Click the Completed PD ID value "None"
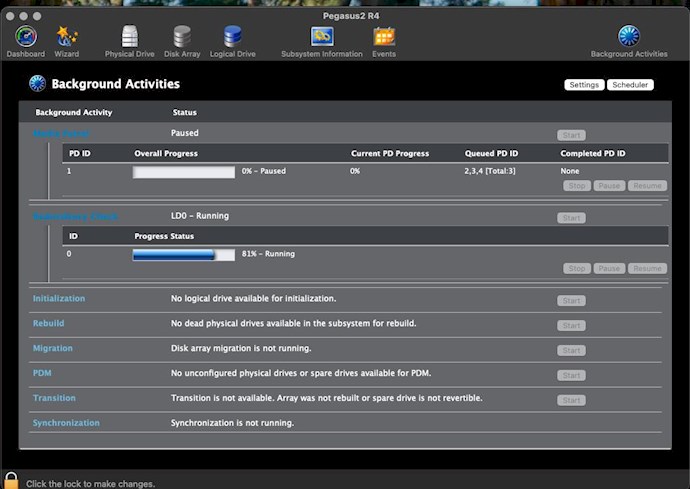 tap(570, 171)
